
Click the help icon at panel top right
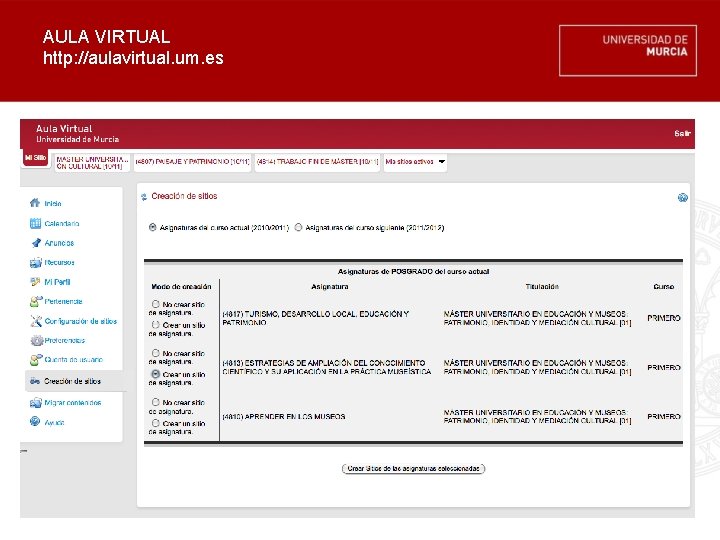click(x=683, y=197)
